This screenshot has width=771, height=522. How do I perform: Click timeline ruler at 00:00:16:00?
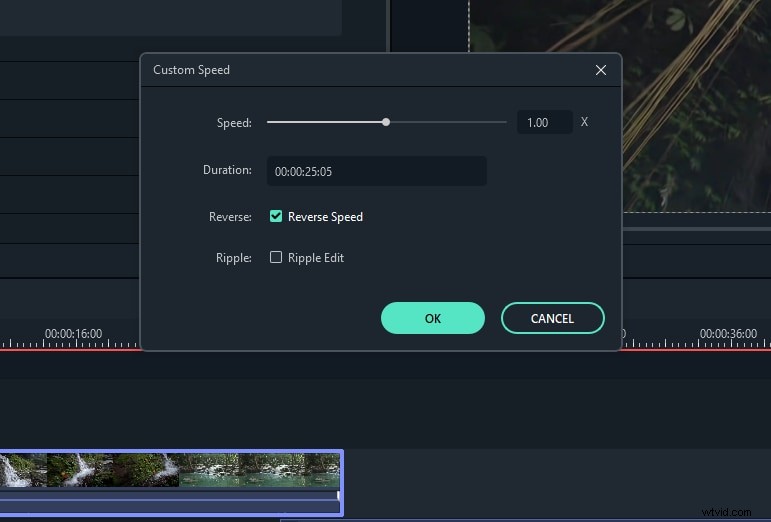[74, 334]
